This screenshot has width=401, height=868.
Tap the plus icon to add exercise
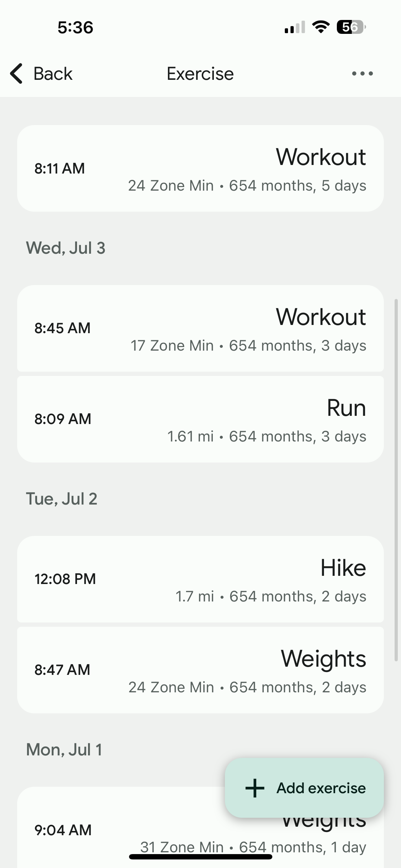[x=255, y=788]
